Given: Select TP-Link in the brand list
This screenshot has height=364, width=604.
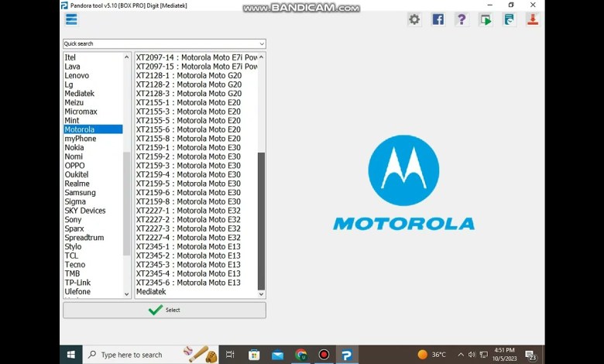Looking at the screenshot, I should coord(77,283).
